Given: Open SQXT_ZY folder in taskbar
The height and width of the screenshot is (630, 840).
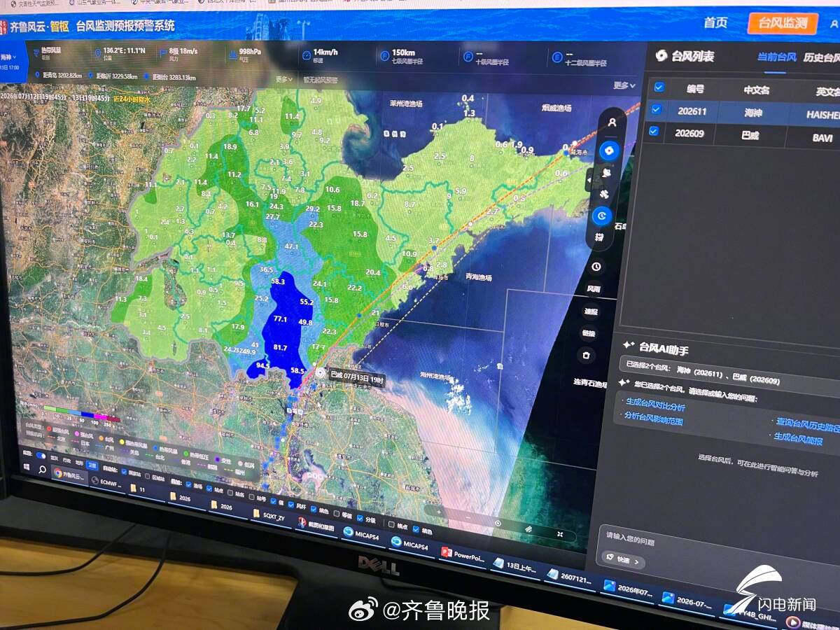Looking at the screenshot, I should point(269,515).
